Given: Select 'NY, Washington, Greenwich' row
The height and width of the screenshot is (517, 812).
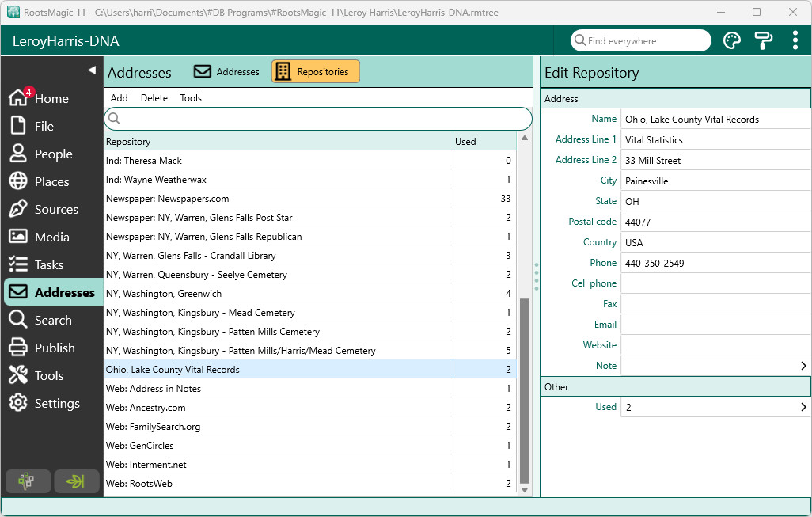Looking at the screenshot, I should pos(309,293).
